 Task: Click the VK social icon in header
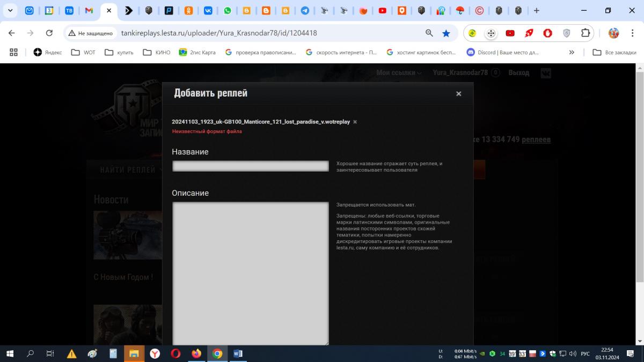click(546, 73)
